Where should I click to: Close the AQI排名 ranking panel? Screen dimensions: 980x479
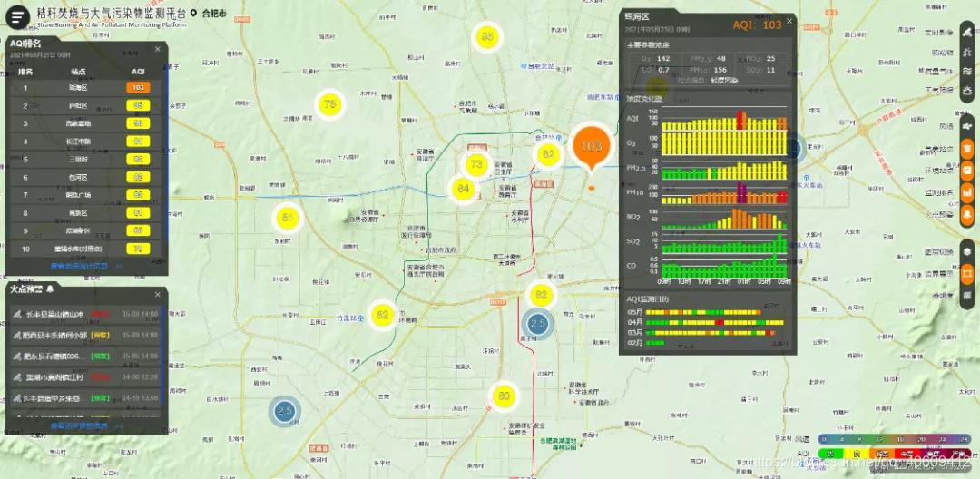pos(158,49)
